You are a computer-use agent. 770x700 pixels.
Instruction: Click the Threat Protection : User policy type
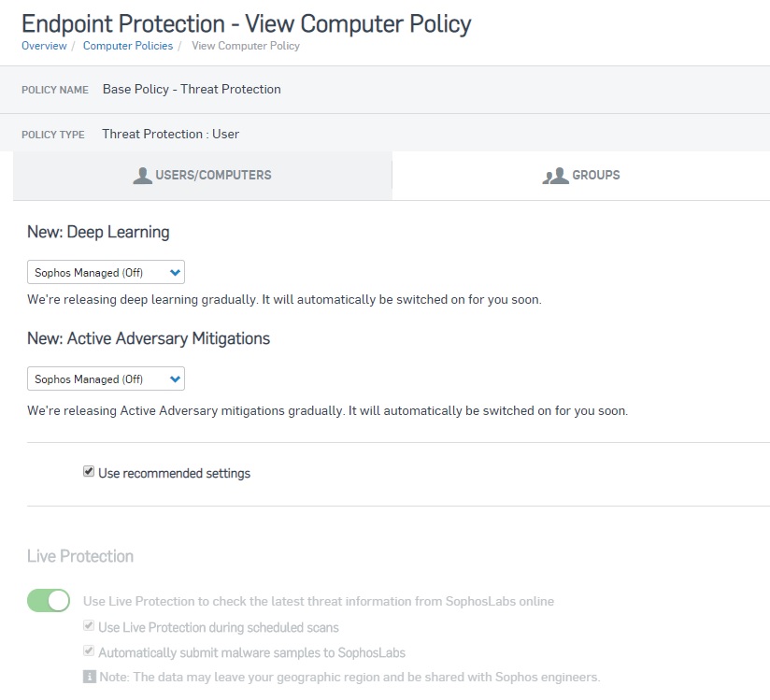(x=170, y=134)
